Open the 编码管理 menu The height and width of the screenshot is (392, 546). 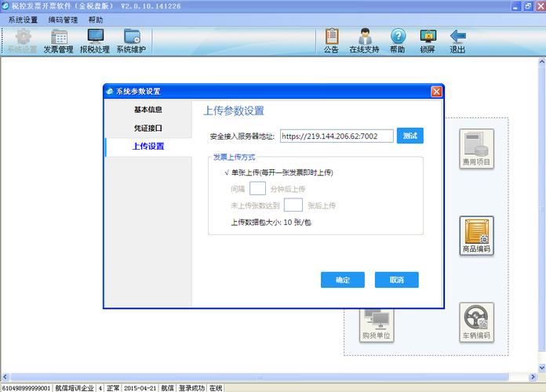63,20
